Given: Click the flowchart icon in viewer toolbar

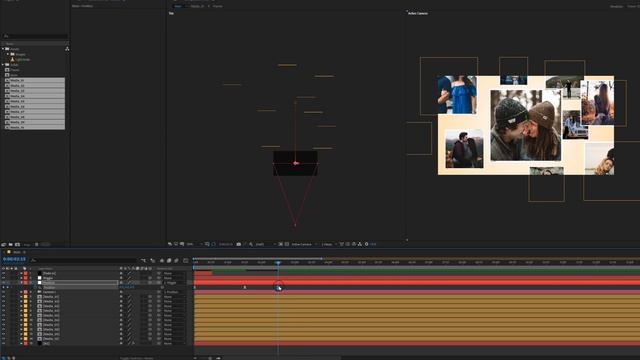Looking at the screenshot, I should (x=360, y=244).
